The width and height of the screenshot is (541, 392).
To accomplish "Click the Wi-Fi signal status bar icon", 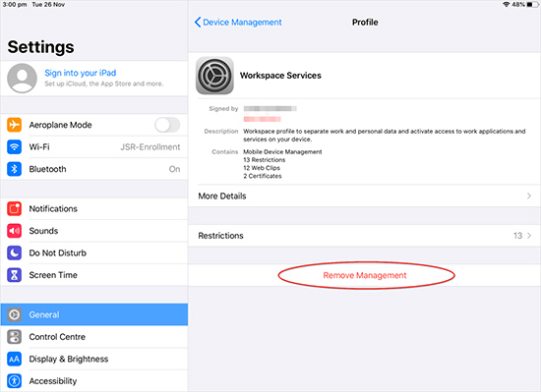I will [507, 5].
